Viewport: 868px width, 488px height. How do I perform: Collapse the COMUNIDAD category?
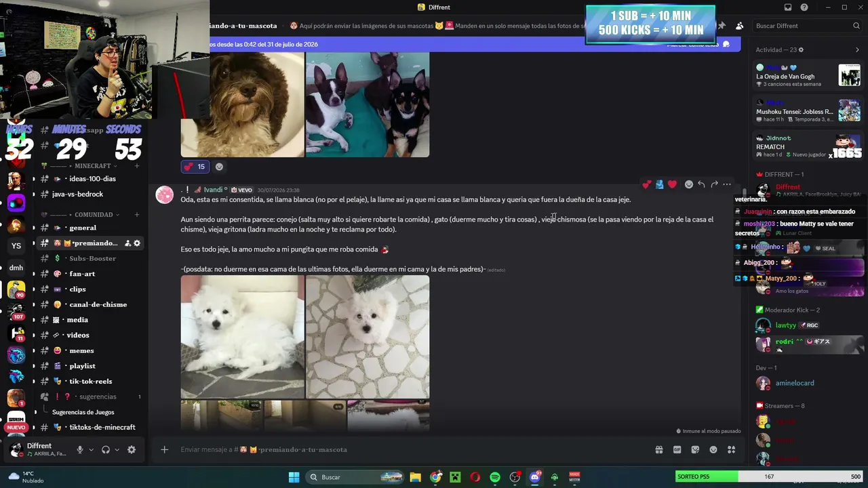tap(93, 215)
